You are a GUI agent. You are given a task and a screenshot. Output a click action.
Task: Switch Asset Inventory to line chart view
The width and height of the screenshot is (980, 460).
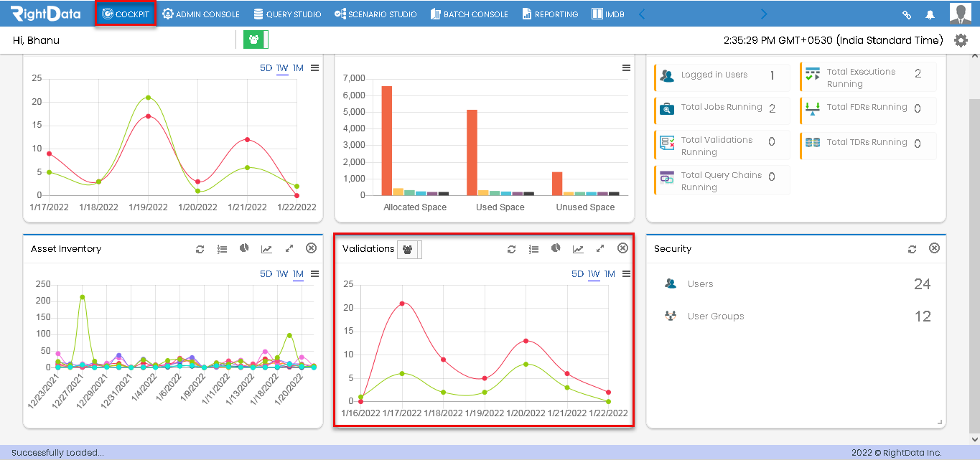pyautogui.click(x=266, y=249)
